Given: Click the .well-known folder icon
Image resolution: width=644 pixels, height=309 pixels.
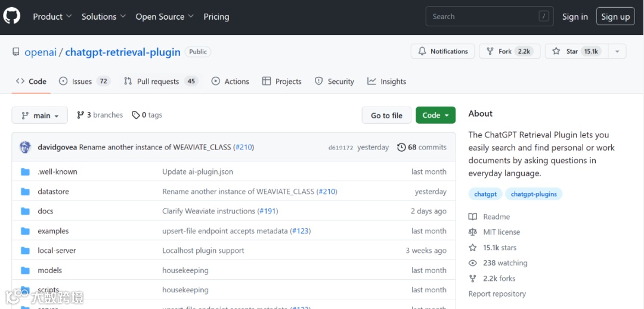Looking at the screenshot, I should [x=26, y=171].
